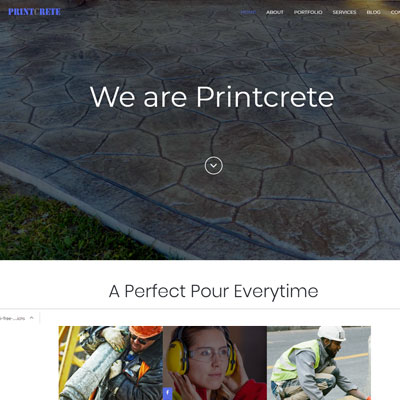Click the 'A Perfect Pour Everytime' heading
Viewport: 400px width, 400px height.
coord(213,291)
